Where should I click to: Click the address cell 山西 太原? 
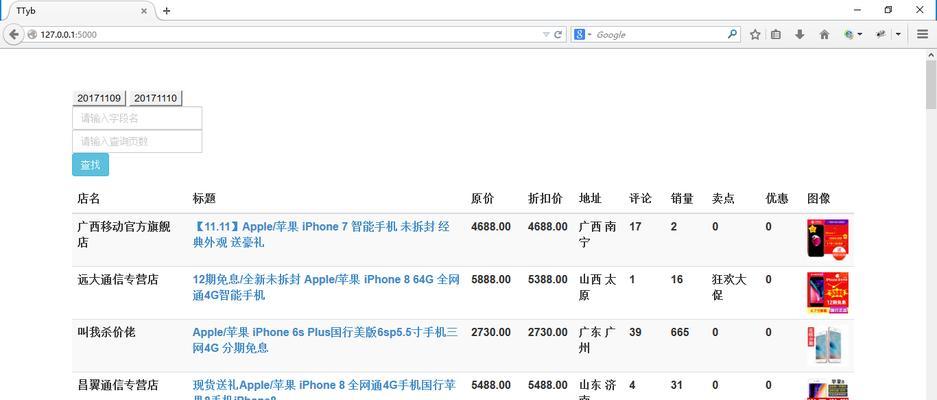pyautogui.click(x=597, y=287)
